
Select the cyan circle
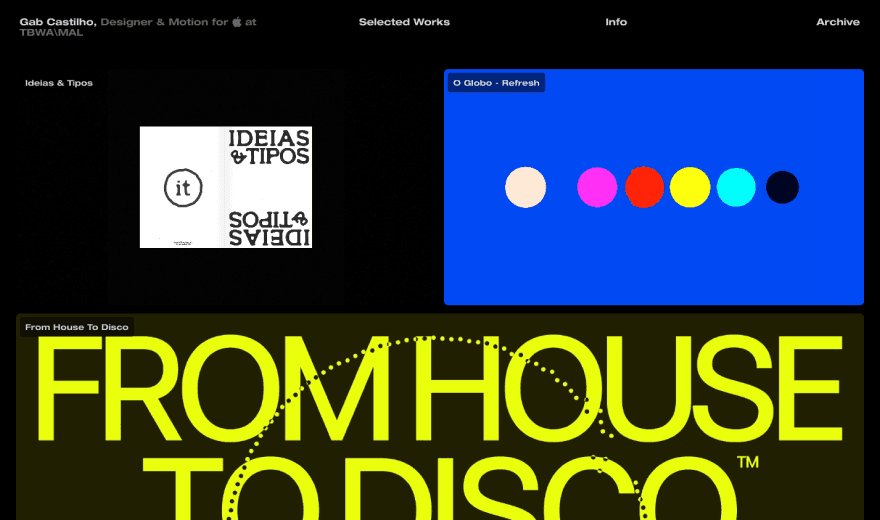(x=736, y=187)
